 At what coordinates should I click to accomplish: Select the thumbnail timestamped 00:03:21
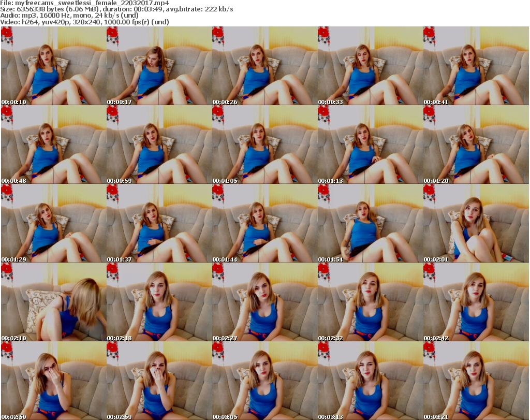[x=476, y=381]
